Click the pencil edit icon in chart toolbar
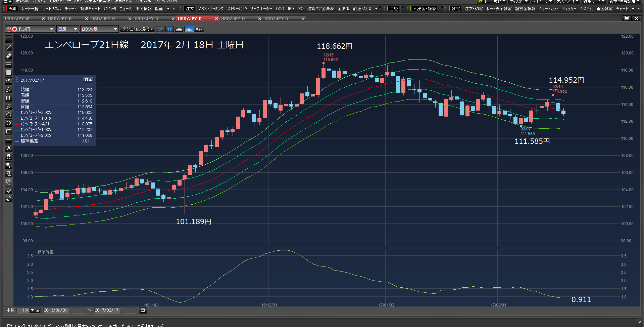644x327 pixels. 160,29
